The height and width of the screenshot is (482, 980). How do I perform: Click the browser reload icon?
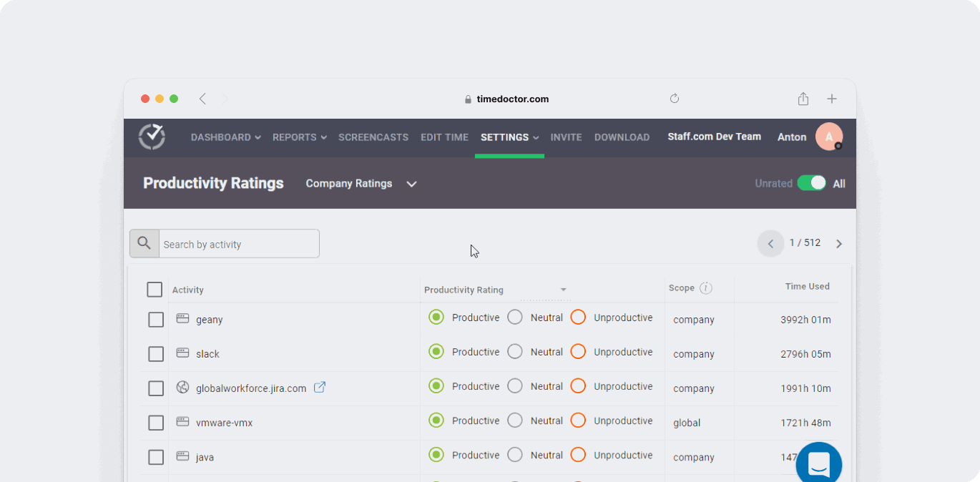pyautogui.click(x=674, y=99)
